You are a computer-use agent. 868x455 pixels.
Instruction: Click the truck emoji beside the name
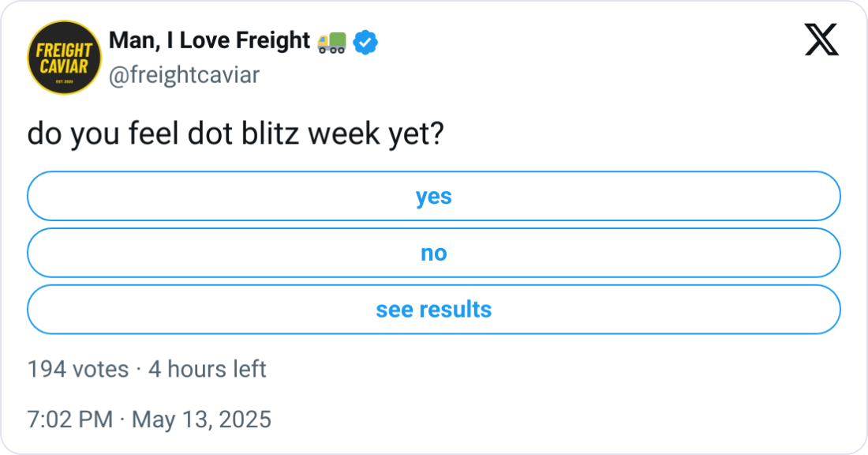[331, 42]
